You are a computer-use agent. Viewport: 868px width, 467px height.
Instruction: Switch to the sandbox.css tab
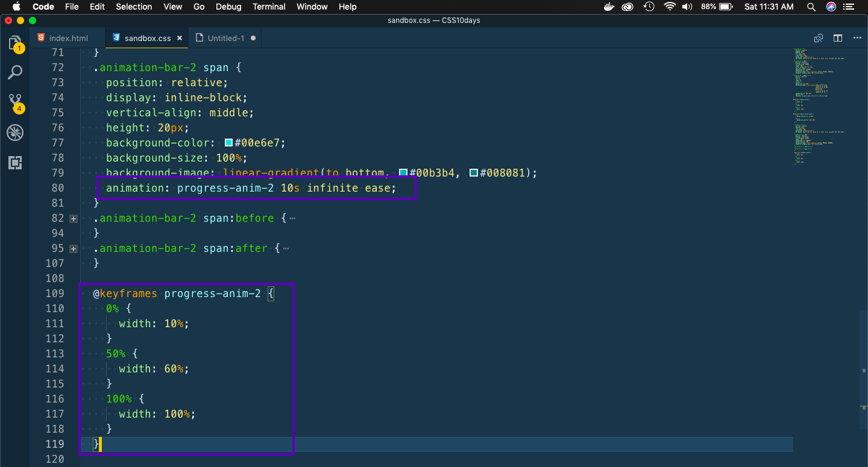click(146, 38)
